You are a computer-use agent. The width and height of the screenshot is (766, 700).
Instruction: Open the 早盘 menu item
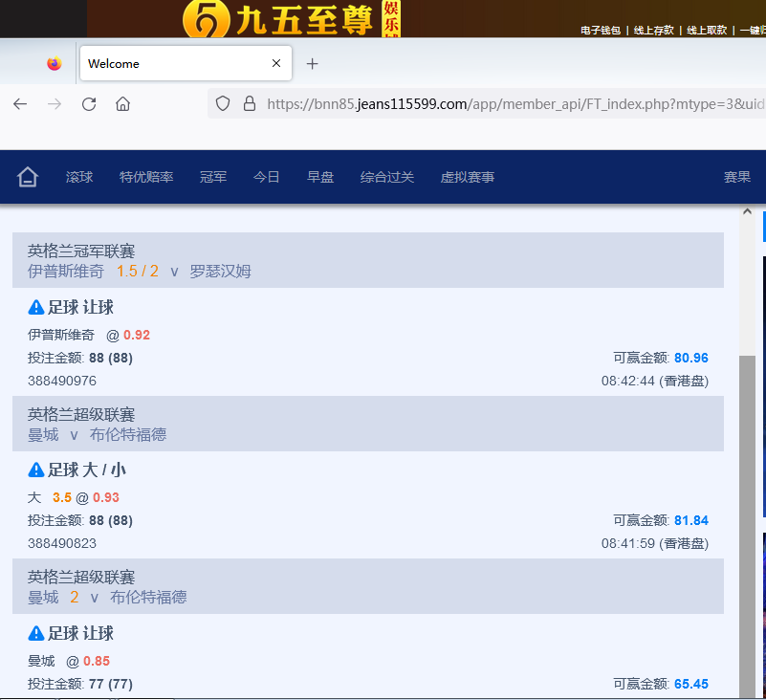320,177
